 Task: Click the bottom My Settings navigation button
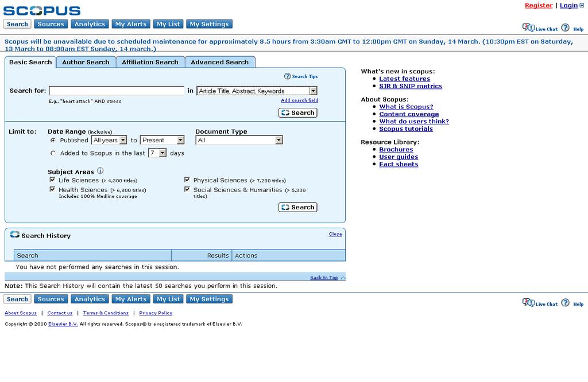click(x=209, y=299)
